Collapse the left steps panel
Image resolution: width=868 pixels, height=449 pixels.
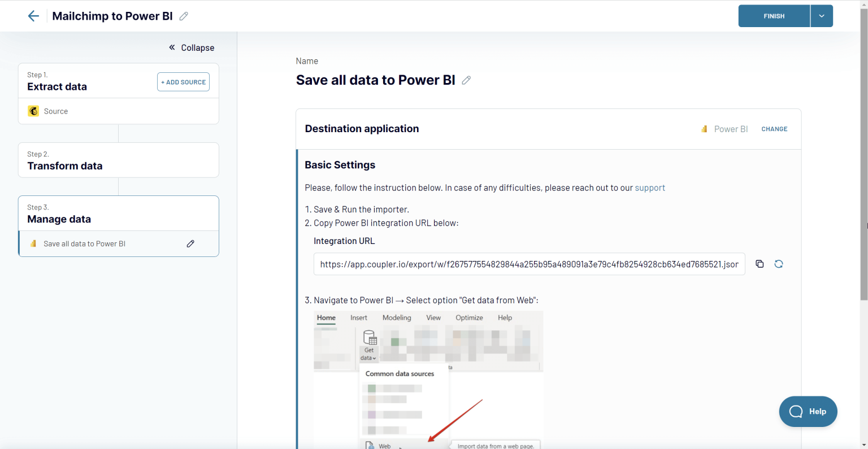(191, 47)
